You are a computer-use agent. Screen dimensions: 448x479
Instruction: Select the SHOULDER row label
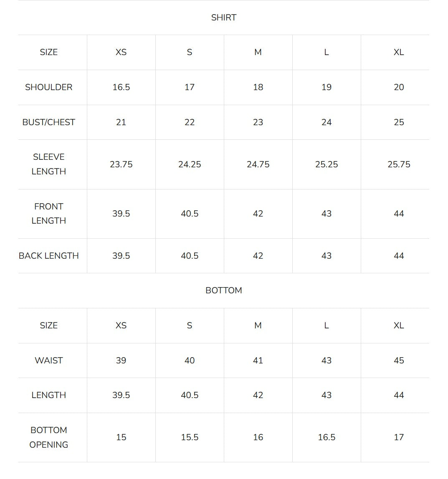[48, 87]
